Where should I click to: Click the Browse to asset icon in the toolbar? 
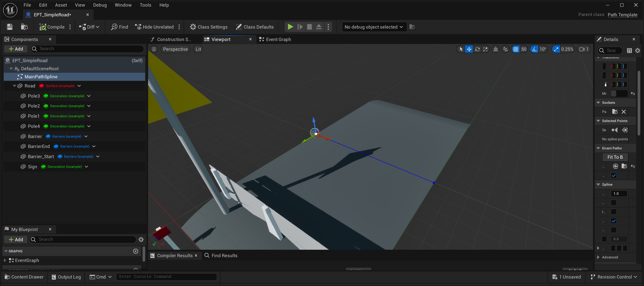click(24, 27)
